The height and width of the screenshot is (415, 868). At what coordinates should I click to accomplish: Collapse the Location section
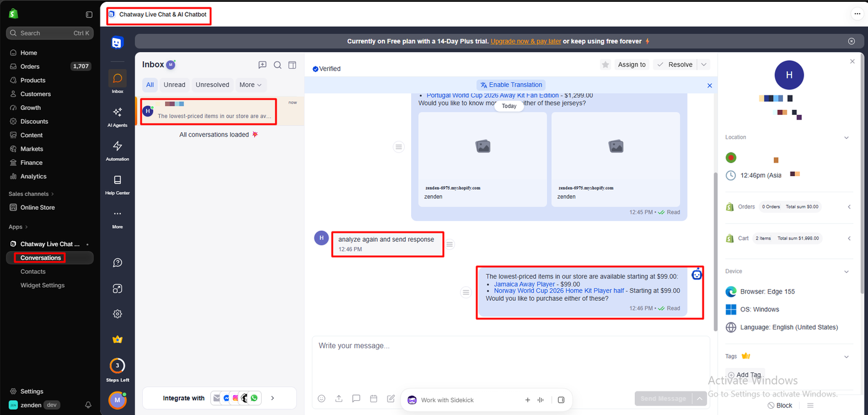(846, 137)
